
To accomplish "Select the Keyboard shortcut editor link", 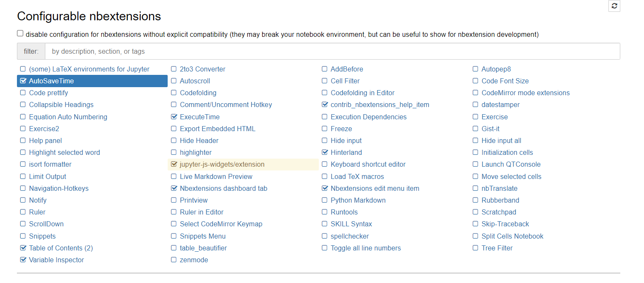I will pos(368,164).
